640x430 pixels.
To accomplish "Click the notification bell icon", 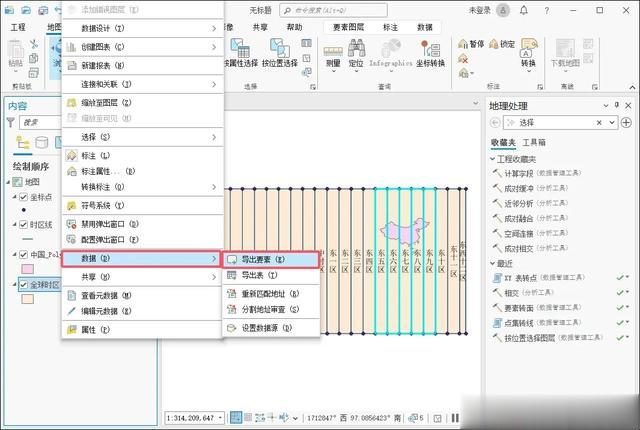I will pos(524,11).
